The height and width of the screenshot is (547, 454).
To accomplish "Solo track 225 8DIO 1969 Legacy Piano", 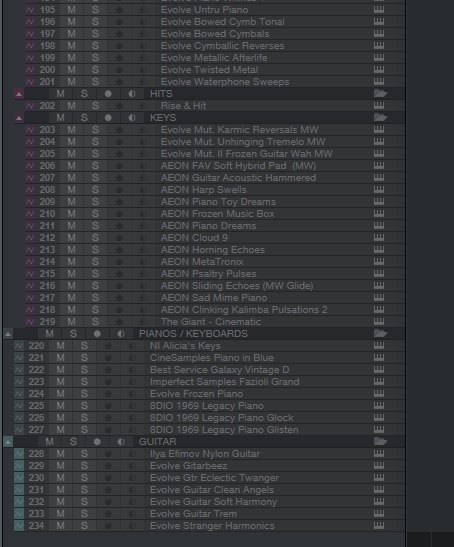I will pos(84,406).
